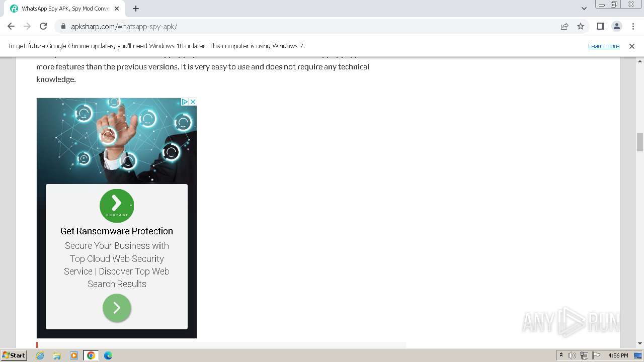The height and width of the screenshot is (362, 644).
Task: Open the Windows Start menu
Action: 14,355
